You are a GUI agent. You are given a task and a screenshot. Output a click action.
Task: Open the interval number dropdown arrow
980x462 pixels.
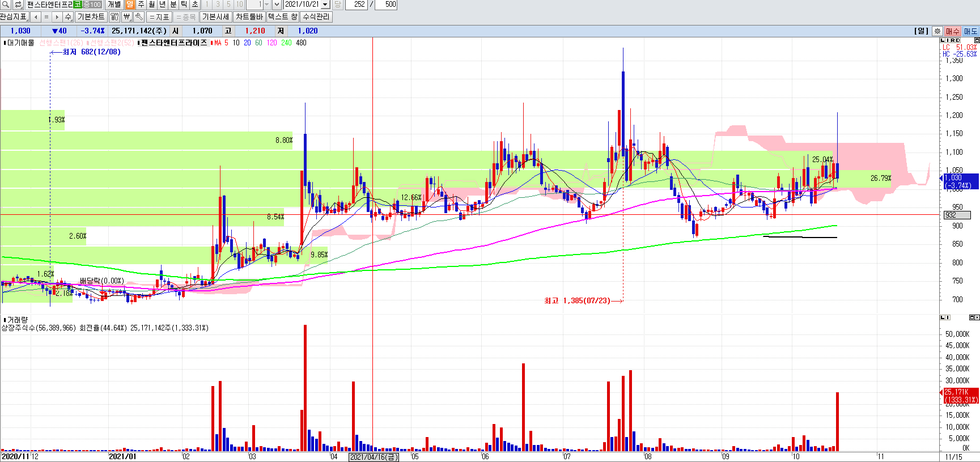coord(266,5)
